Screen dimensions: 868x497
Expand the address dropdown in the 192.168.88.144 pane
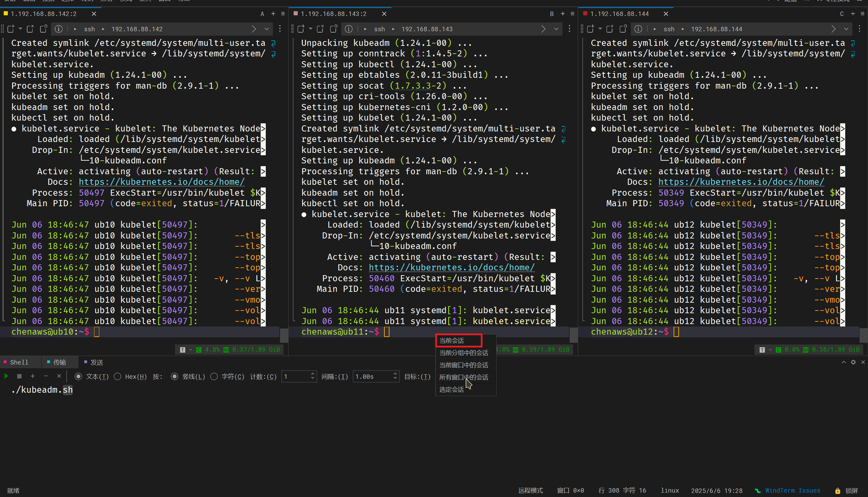846,29
